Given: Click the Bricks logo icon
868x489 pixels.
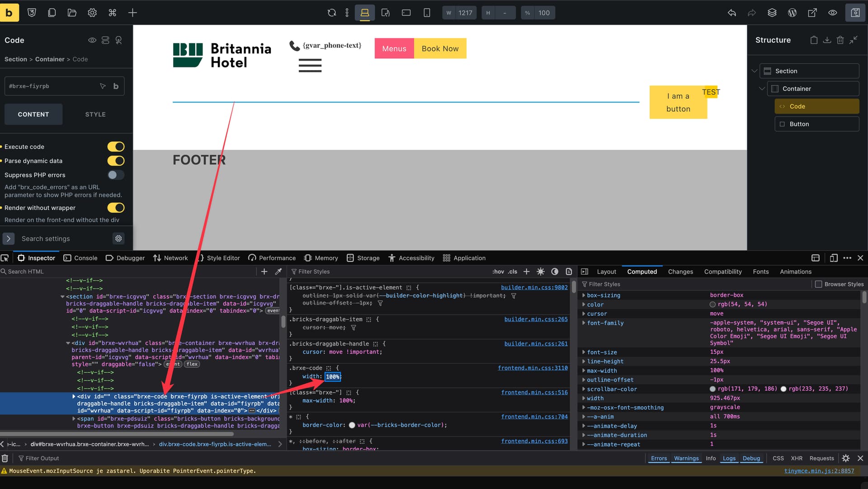Looking at the screenshot, I should 9,13.
